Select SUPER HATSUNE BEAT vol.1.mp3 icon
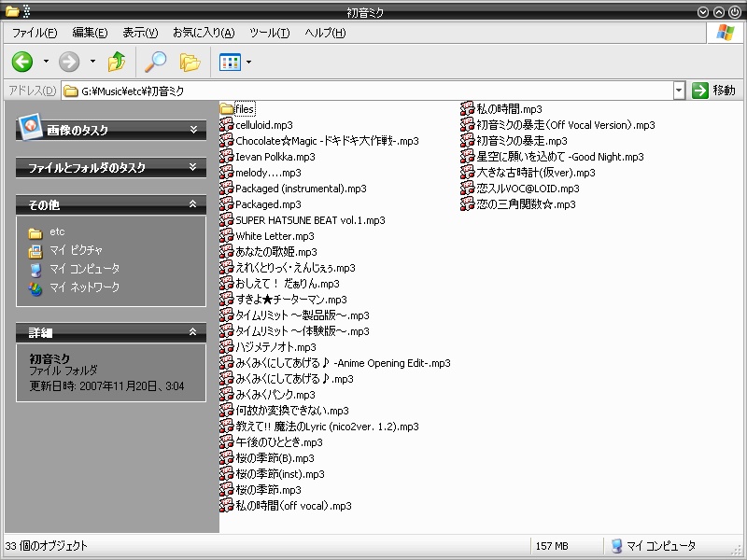Image resolution: width=747 pixels, height=560 pixels. (227, 220)
